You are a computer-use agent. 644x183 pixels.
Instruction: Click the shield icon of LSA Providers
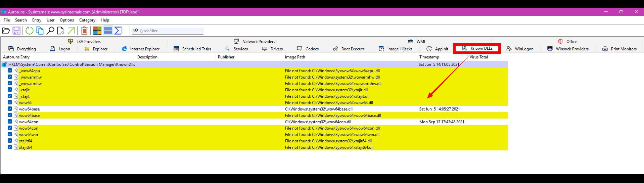click(71, 41)
